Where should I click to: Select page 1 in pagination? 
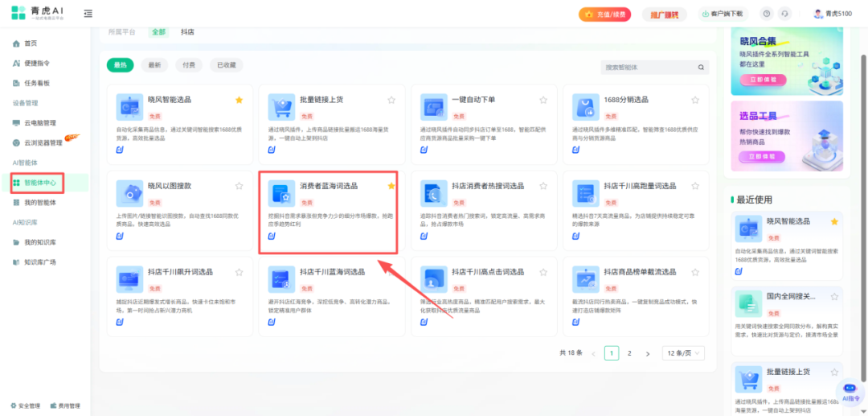612,353
